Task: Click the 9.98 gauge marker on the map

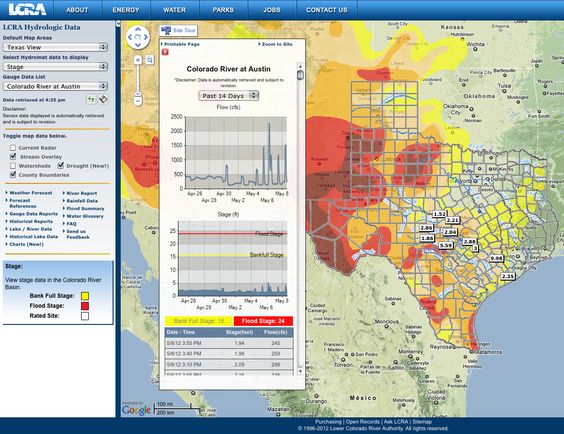Action: pos(496,258)
